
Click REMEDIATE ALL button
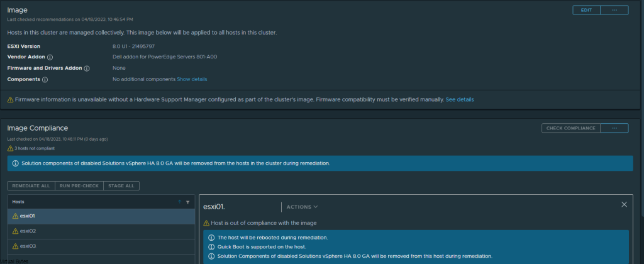31,186
